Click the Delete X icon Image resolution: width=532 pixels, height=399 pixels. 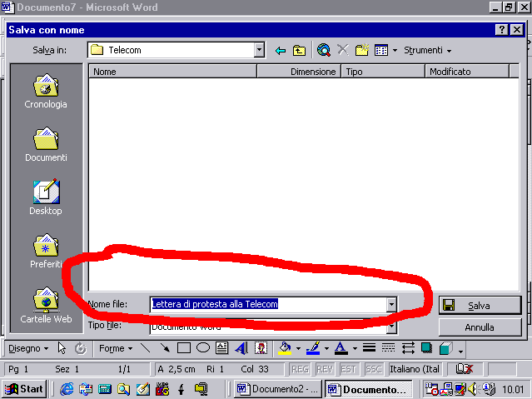point(343,50)
